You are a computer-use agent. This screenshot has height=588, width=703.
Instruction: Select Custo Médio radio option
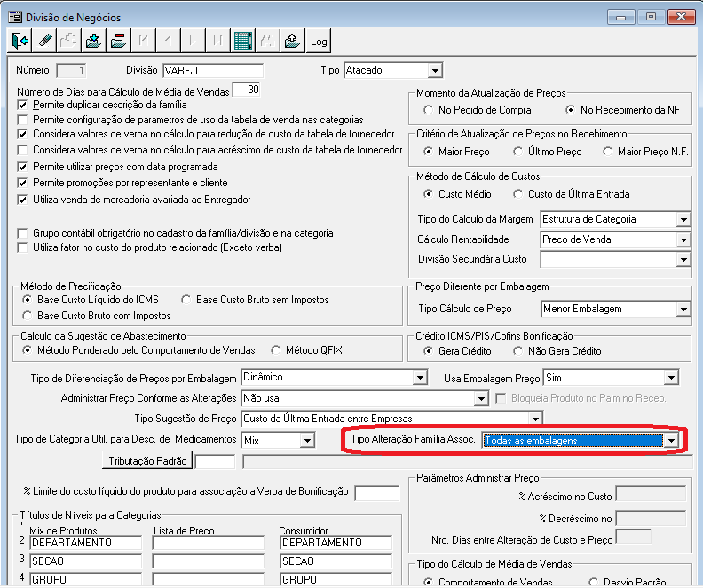pos(428,194)
